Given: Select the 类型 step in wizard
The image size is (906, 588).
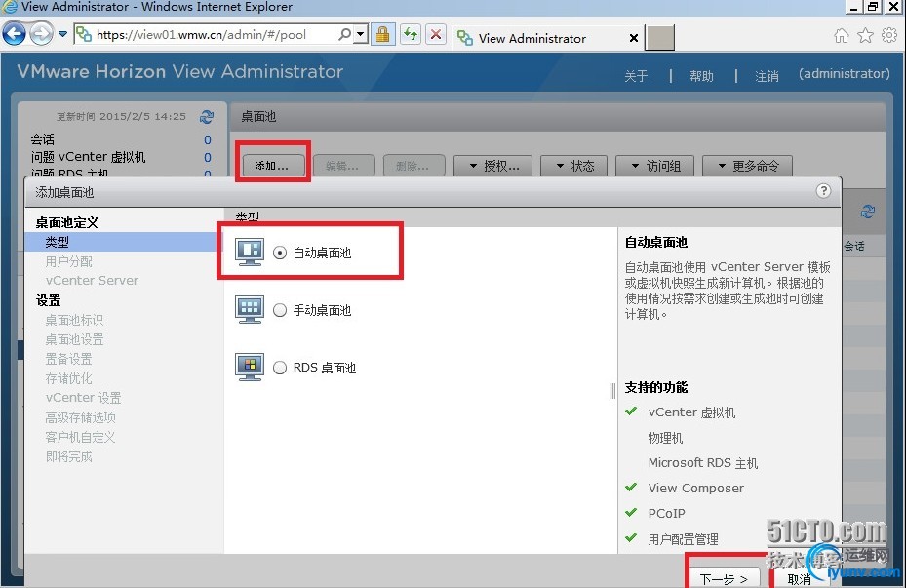Looking at the screenshot, I should (x=123, y=242).
